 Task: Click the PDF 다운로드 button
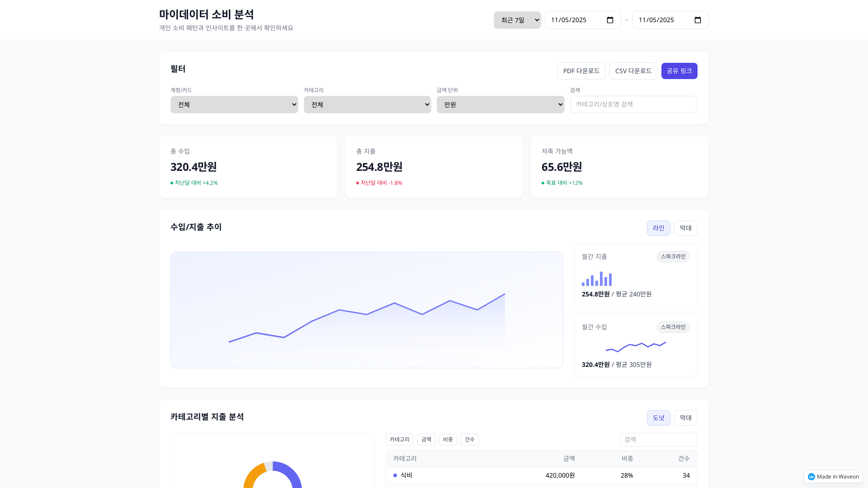click(x=581, y=70)
